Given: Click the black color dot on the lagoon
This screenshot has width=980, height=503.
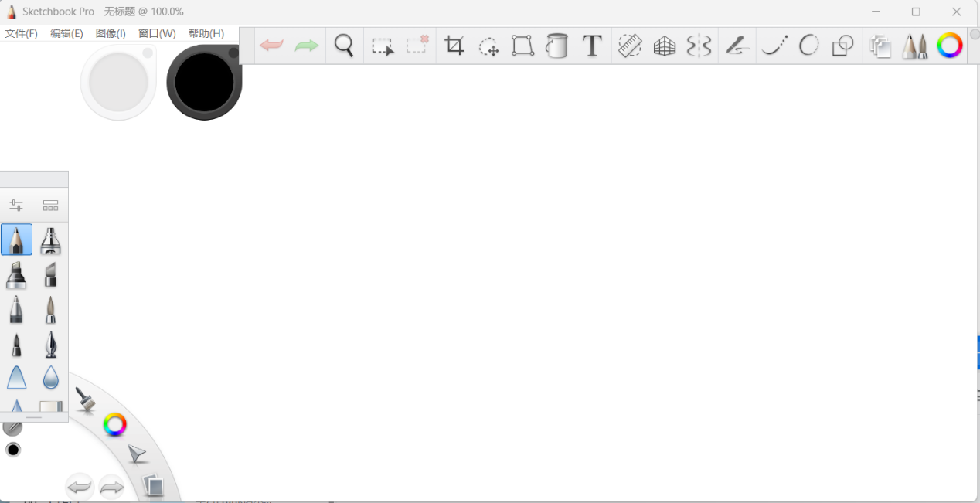Looking at the screenshot, I should [x=13, y=450].
